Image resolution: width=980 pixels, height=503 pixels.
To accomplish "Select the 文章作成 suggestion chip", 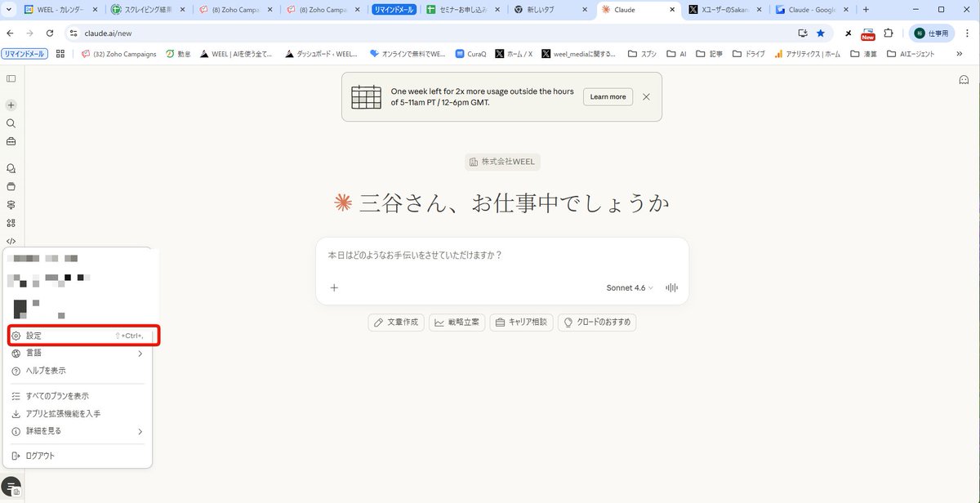I will (x=396, y=322).
